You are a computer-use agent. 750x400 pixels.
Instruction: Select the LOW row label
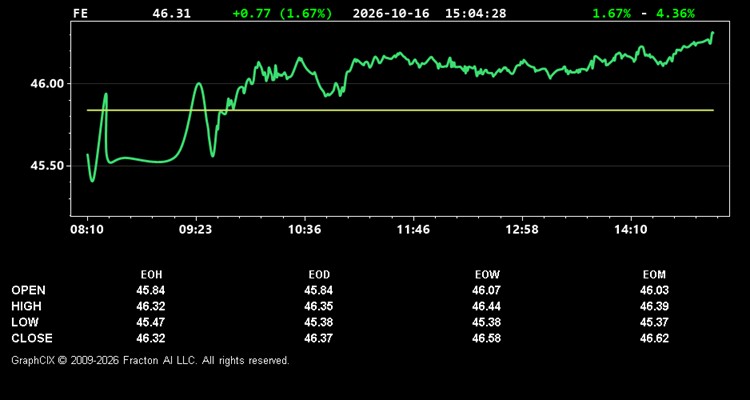tap(25, 322)
